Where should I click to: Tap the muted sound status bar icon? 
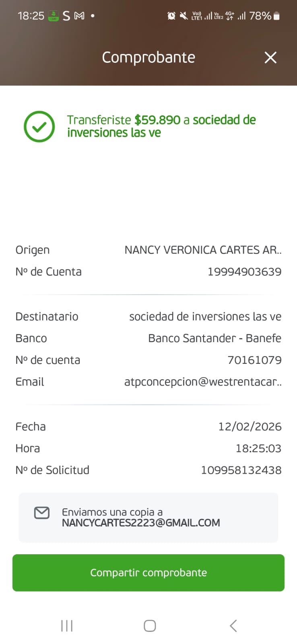coord(184,16)
